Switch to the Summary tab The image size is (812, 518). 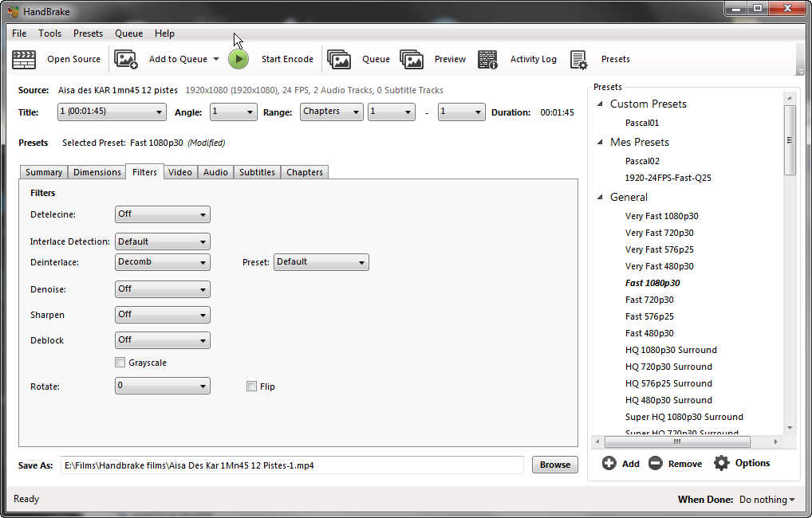coord(44,172)
